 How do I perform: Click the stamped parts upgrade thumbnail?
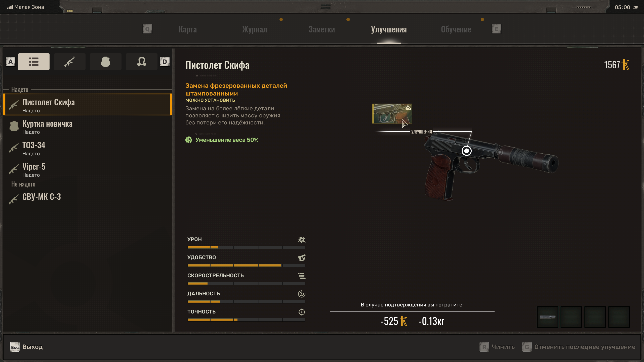(x=392, y=114)
